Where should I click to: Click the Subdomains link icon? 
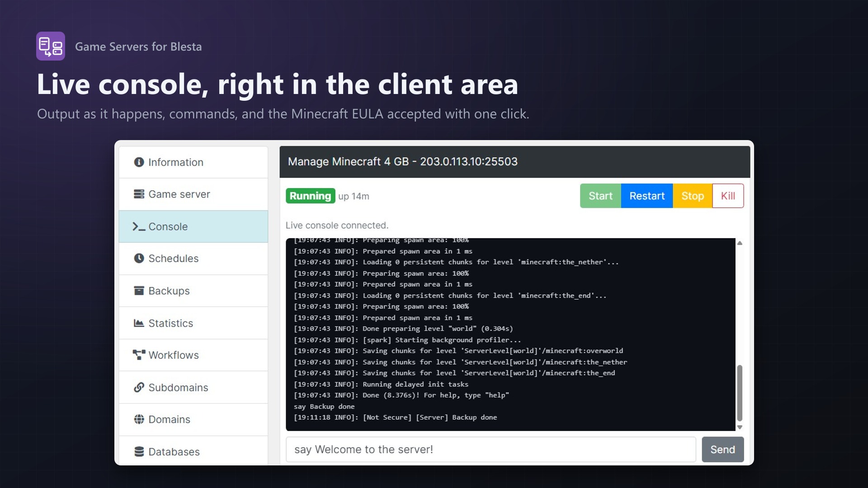point(139,388)
